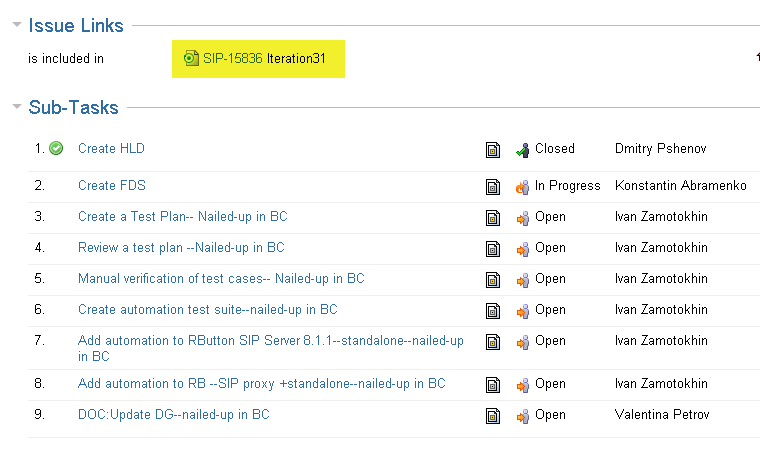
Task: Click the green checkmark icon beside Create HLD
Action: point(56,149)
